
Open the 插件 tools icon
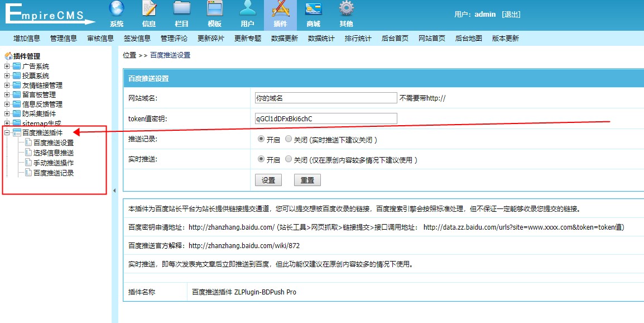281,9
